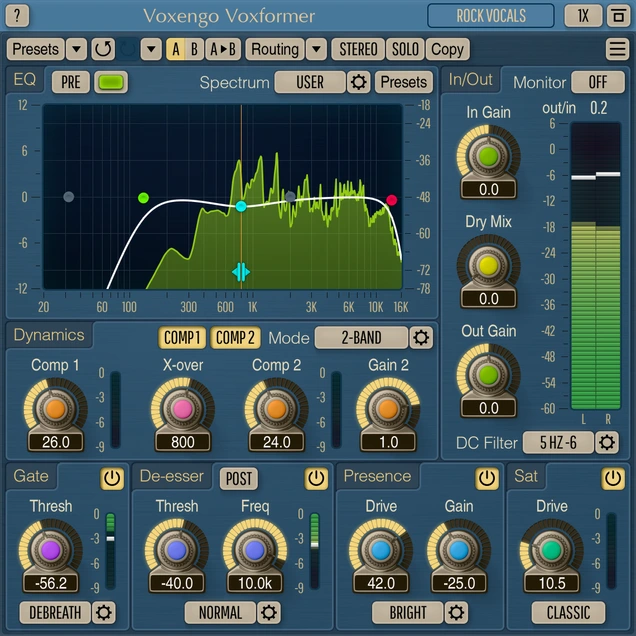Click the cyan bandwidth arrows handle
Image resolution: width=636 pixels, height=636 pixels.
tap(241, 272)
